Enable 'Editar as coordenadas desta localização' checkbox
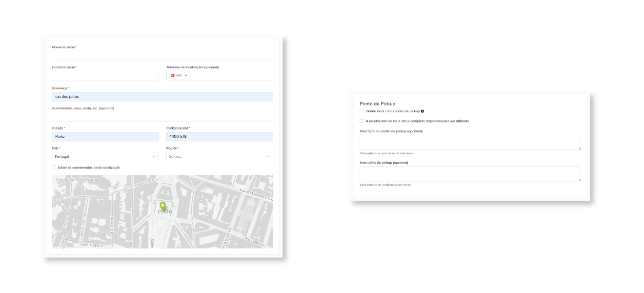The height and width of the screenshot is (293, 644). click(54, 167)
